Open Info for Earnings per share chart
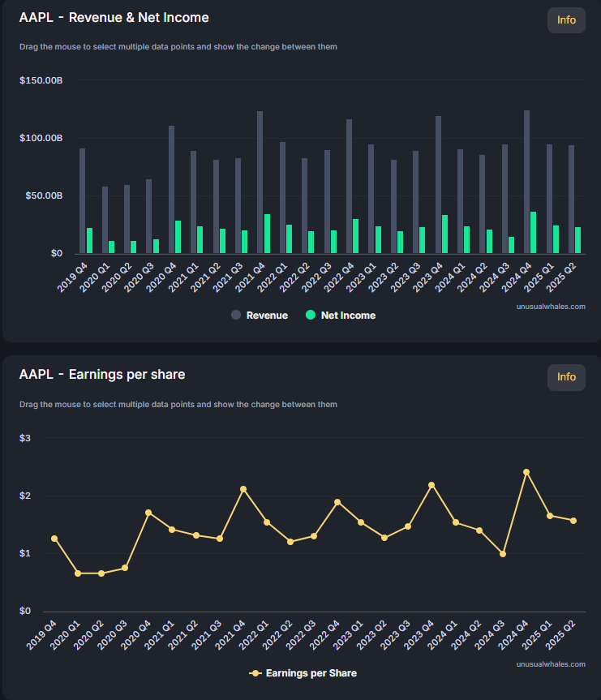This screenshot has height=700, width=601. pos(566,377)
